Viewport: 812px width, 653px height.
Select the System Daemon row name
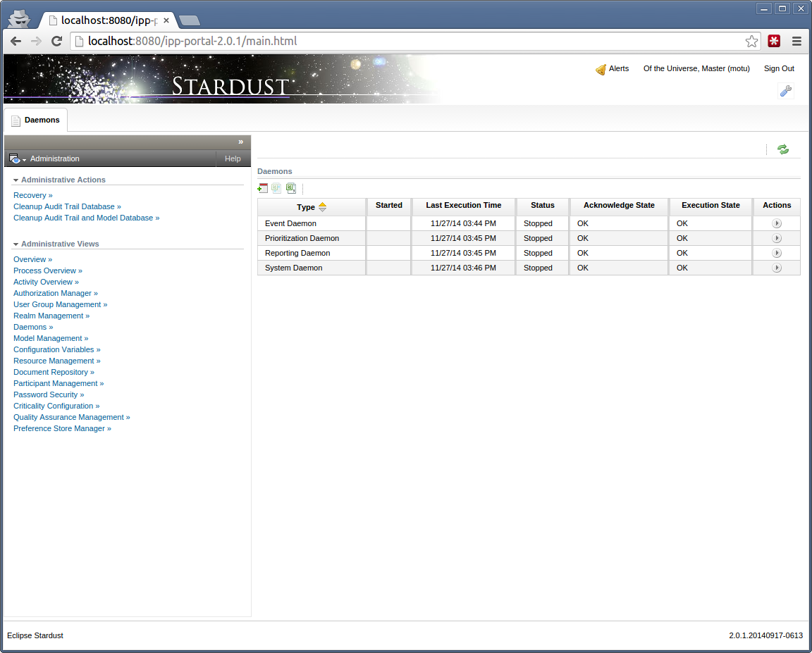point(294,268)
